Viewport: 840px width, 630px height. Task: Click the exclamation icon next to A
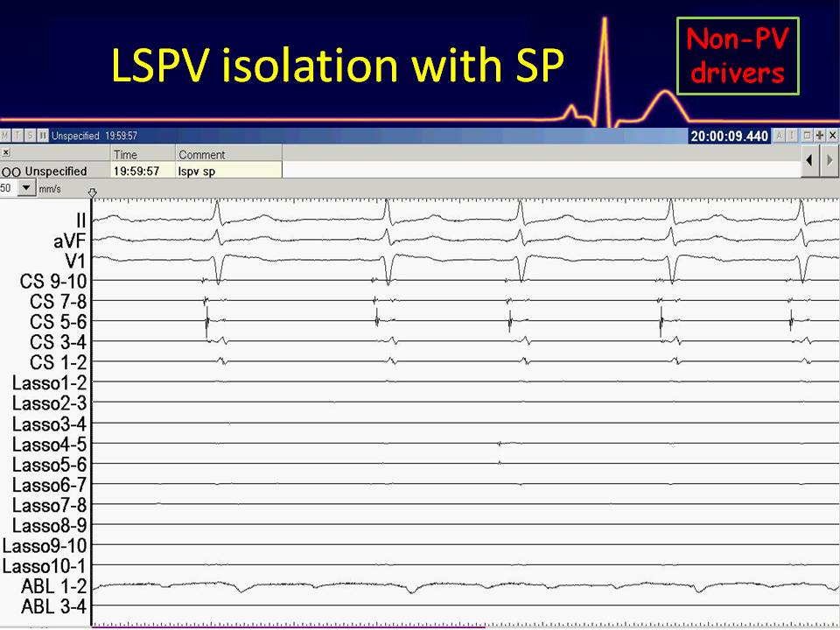pyautogui.click(x=793, y=136)
